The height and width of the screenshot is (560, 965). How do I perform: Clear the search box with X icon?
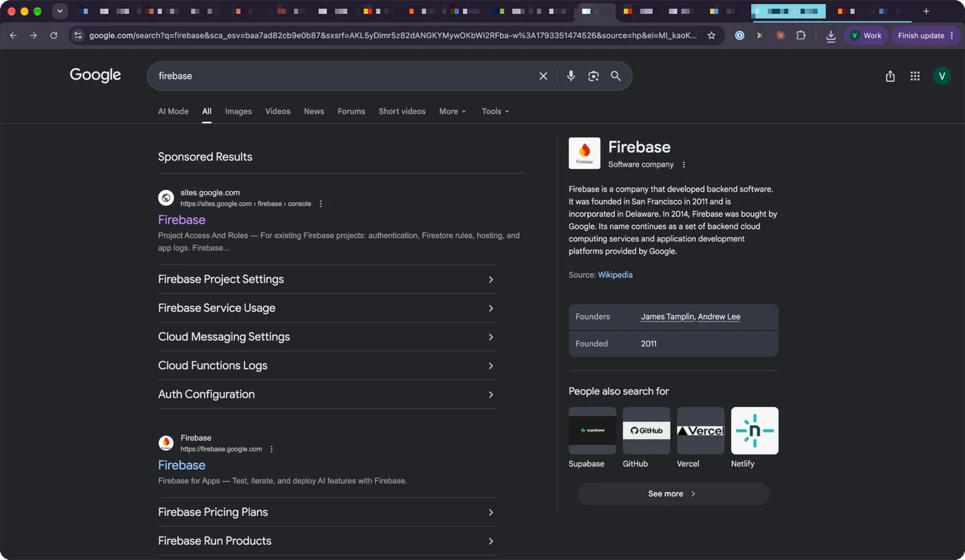click(x=543, y=76)
